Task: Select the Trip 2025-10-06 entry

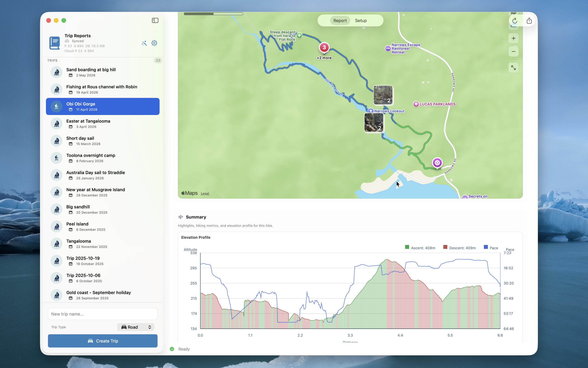Action: tap(103, 278)
